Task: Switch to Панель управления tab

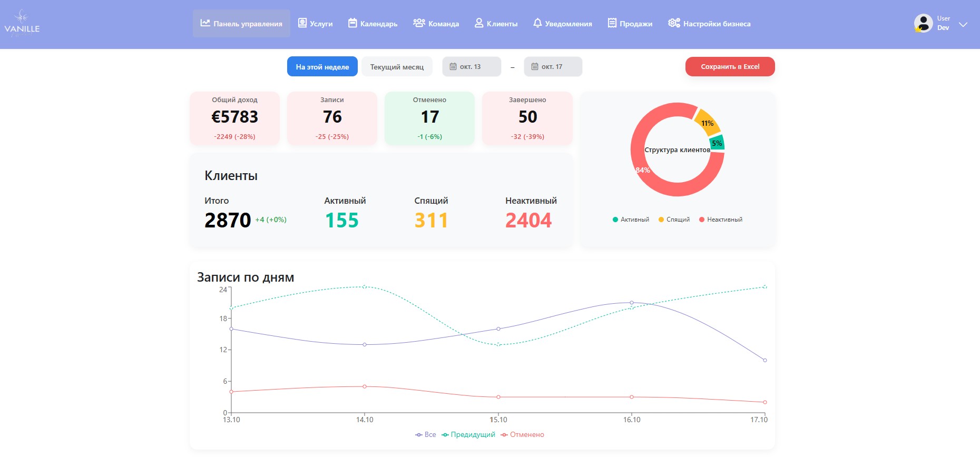Action: click(x=241, y=24)
